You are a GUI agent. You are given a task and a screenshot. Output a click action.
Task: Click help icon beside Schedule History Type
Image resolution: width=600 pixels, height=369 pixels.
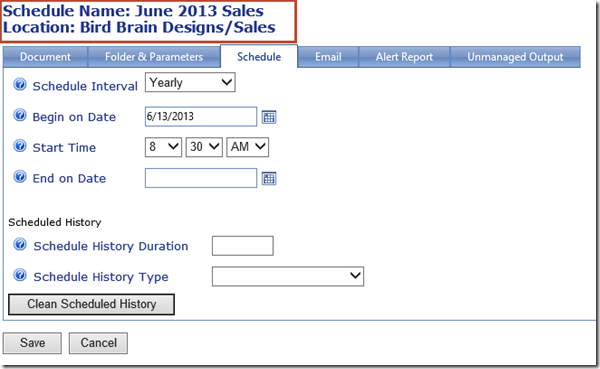click(20, 275)
